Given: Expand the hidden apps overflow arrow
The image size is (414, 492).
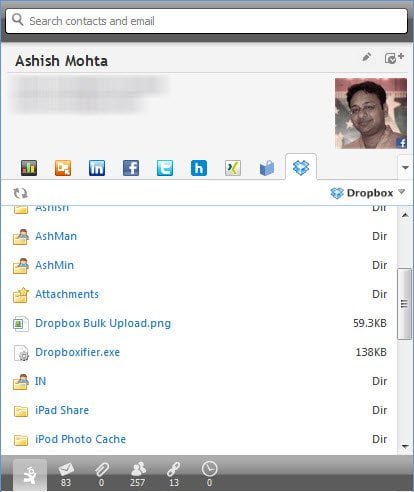Looking at the screenshot, I should (x=405, y=167).
